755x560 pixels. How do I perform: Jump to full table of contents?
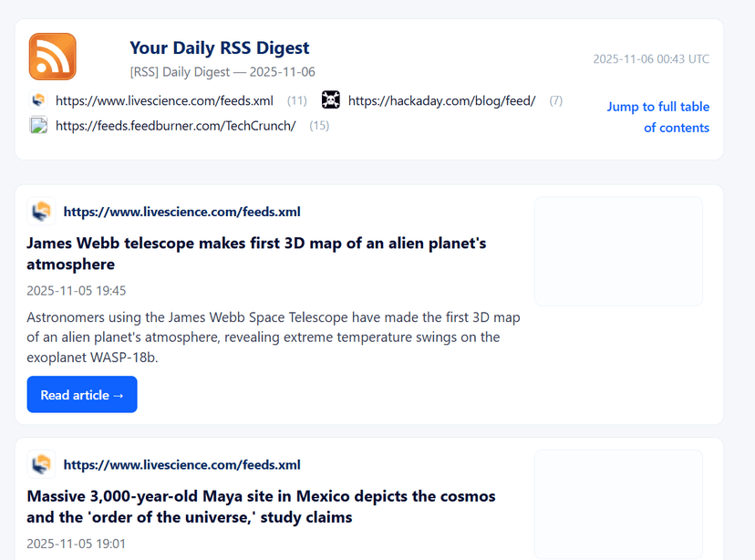(x=657, y=117)
